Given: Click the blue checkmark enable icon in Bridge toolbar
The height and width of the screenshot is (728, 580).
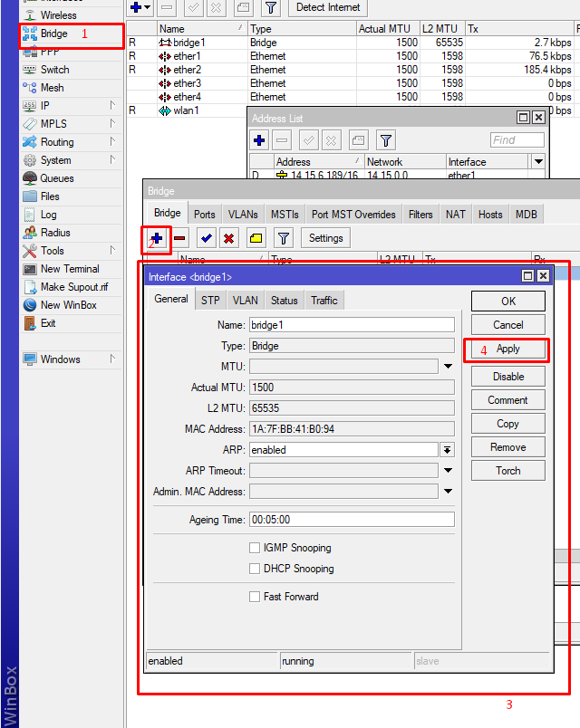Looking at the screenshot, I should 207,238.
